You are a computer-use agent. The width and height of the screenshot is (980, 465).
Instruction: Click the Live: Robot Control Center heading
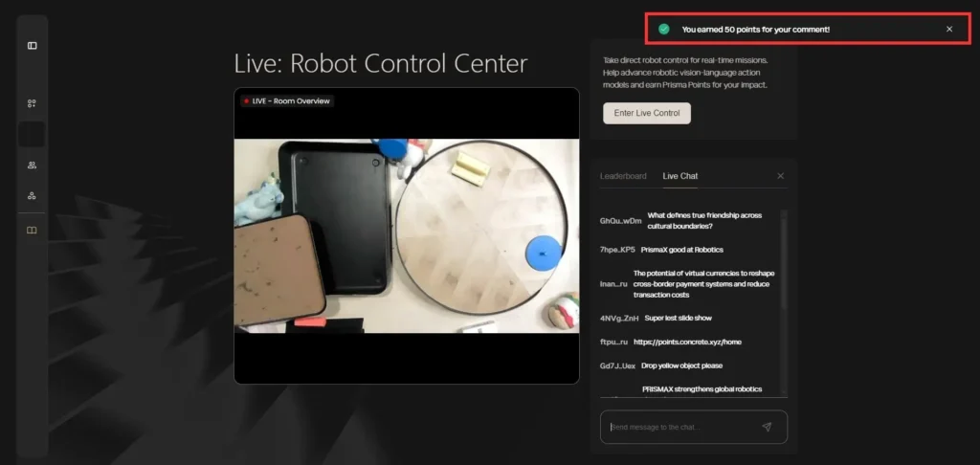coord(381,64)
